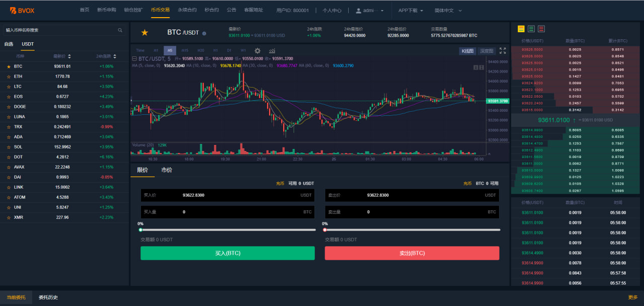Viewport: 644px width, 306px height.
Task: Star the AVAX row as favorite
Action: click(9, 167)
